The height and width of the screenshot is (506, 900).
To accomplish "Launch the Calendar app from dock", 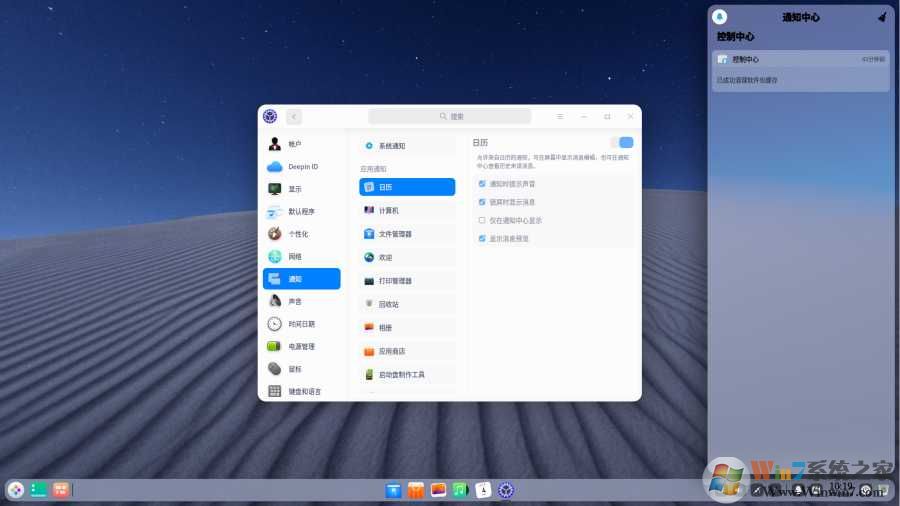I will pyautogui.click(x=483, y=490).
